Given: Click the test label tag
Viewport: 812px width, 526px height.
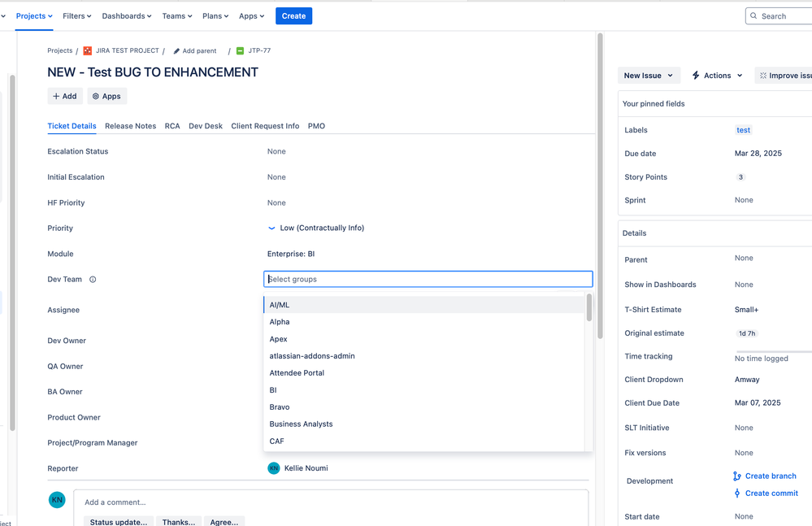Looking at the screenshot, I should [743, 130].
